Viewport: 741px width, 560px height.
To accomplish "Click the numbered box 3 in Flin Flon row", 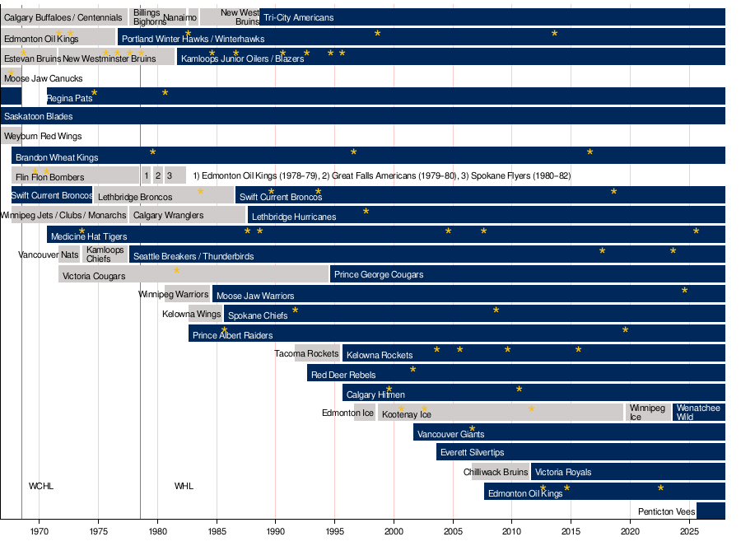I will coord(175,175).
